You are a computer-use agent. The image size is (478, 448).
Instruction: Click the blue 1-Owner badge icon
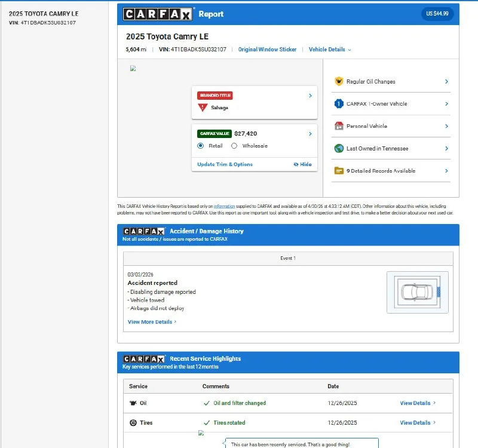[x=339, y=103]
